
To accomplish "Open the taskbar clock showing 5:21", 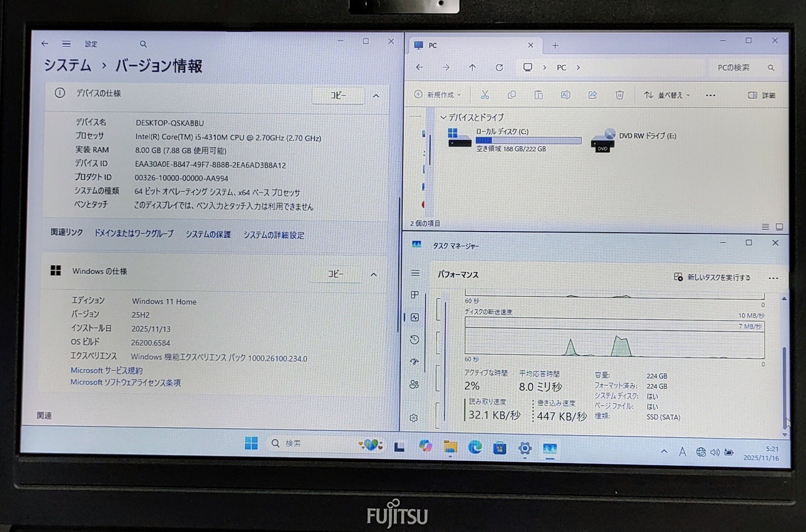I will coord(761,453).
